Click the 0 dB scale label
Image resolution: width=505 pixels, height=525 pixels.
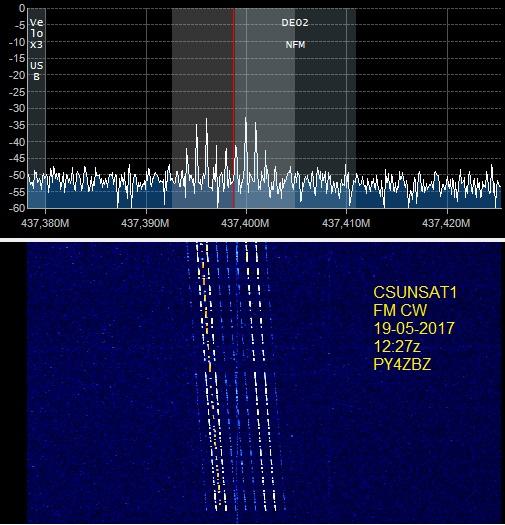(22, 8)
